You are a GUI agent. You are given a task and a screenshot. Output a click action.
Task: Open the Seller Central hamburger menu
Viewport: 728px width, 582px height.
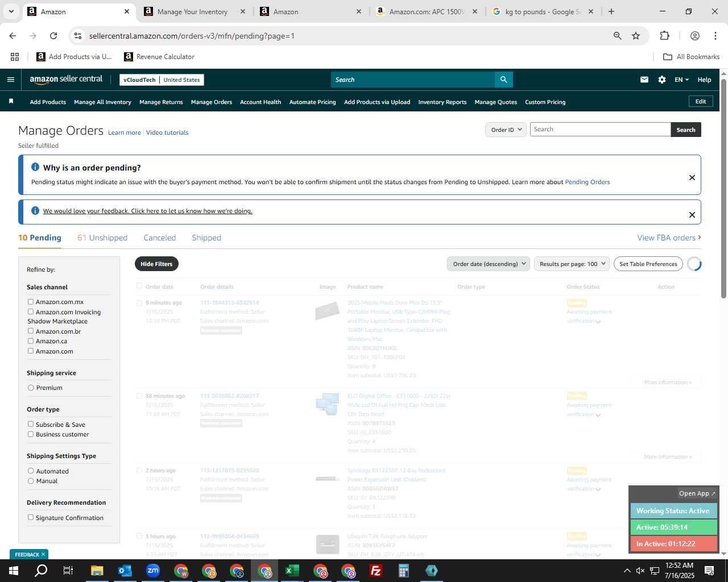(x=10, y=80)
